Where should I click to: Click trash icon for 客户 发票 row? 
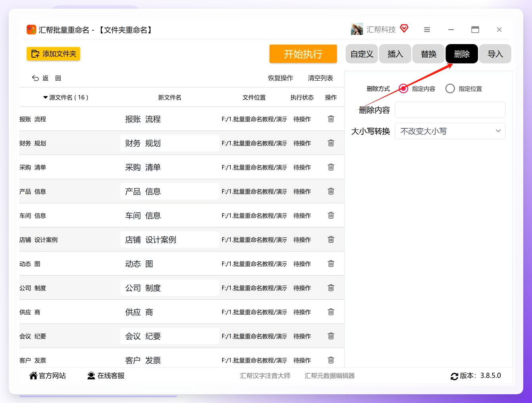tap(331, 360)
